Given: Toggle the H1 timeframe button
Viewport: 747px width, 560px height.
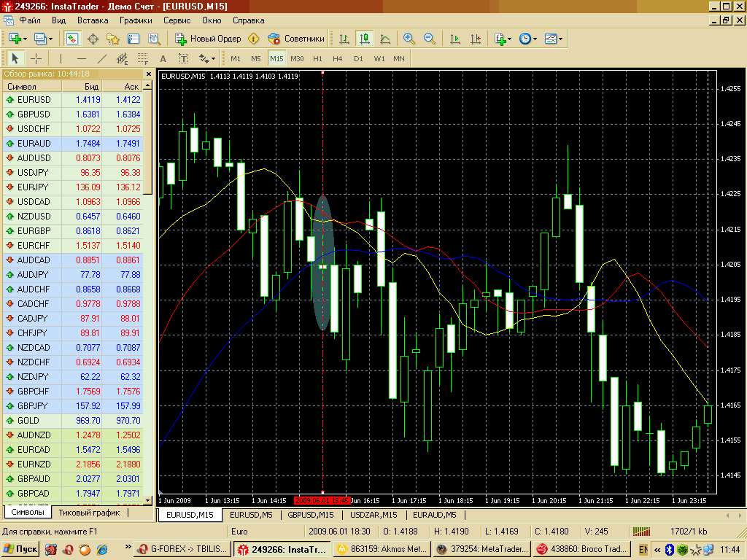Looking at the screenshot, I should (317, 58).
